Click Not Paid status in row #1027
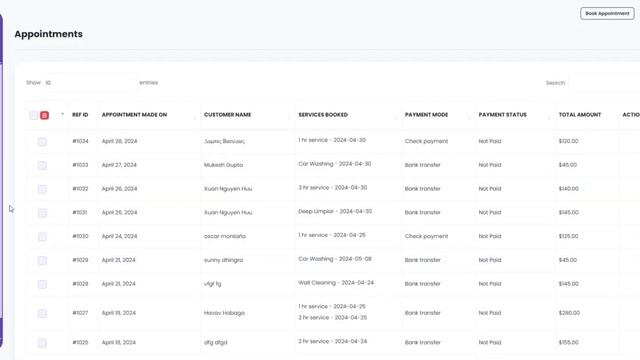The width and height of the screenshot is (640, 360). (489, 313)
